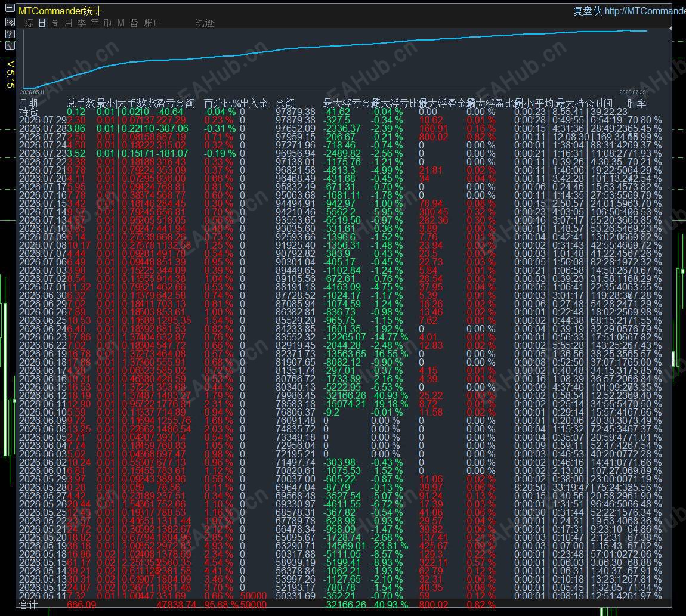This screenshot has height=616, width=686.
Task: Click the green profit value -307.06
Action: click(x=172, y=128)
